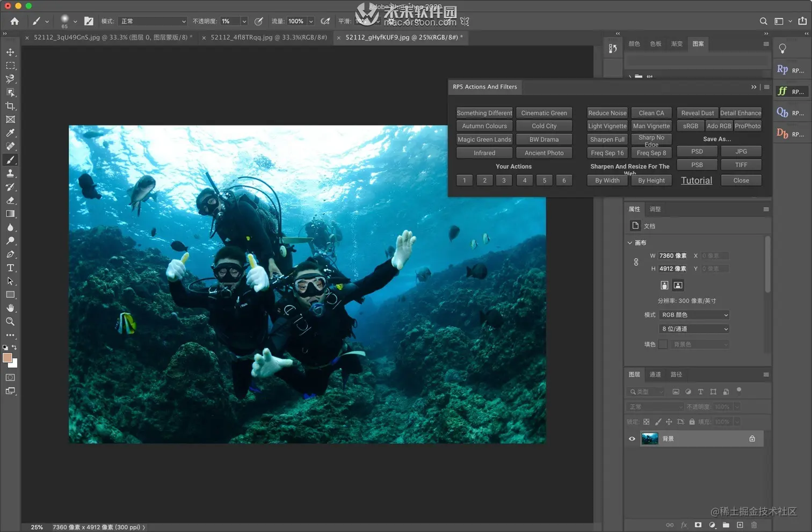The height and width of the screenshot is (532, 812).
Task: Select the Crop tool
Action: [x=10, y=106]
